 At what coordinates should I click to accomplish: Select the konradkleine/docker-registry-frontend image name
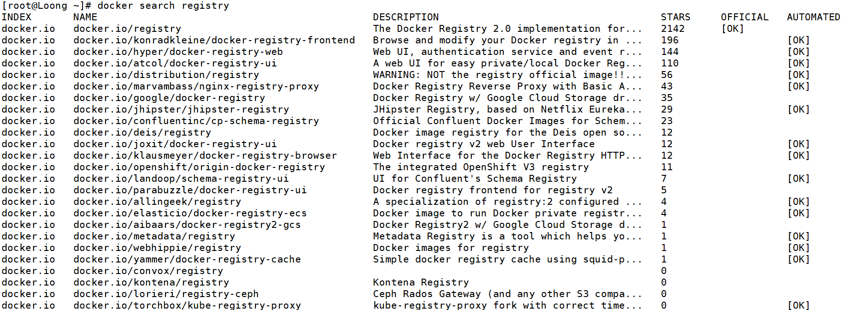click(x=214, y=40)
